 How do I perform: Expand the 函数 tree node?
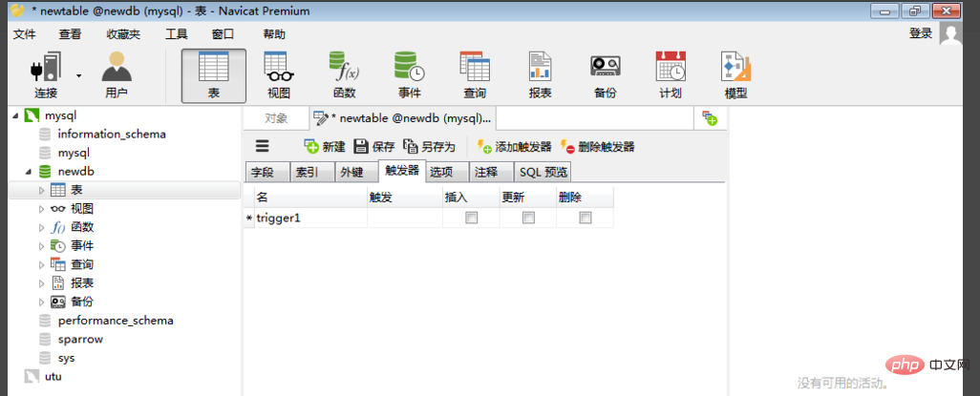(42, 227)
